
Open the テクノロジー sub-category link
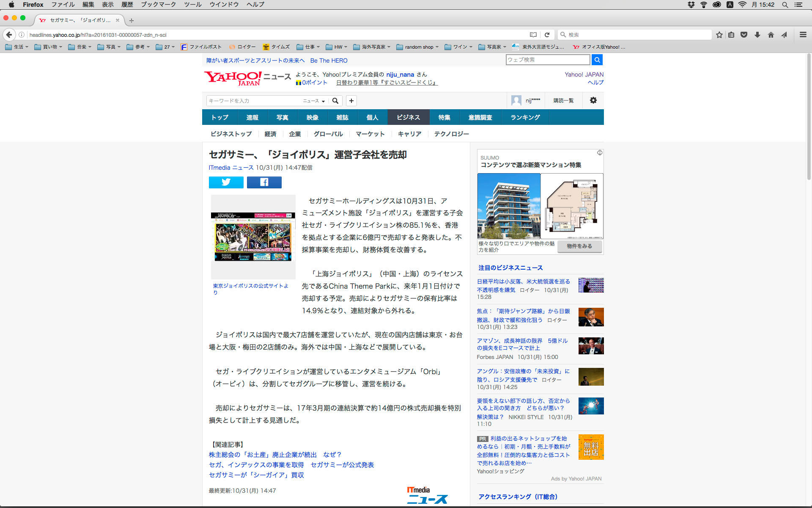451,134
